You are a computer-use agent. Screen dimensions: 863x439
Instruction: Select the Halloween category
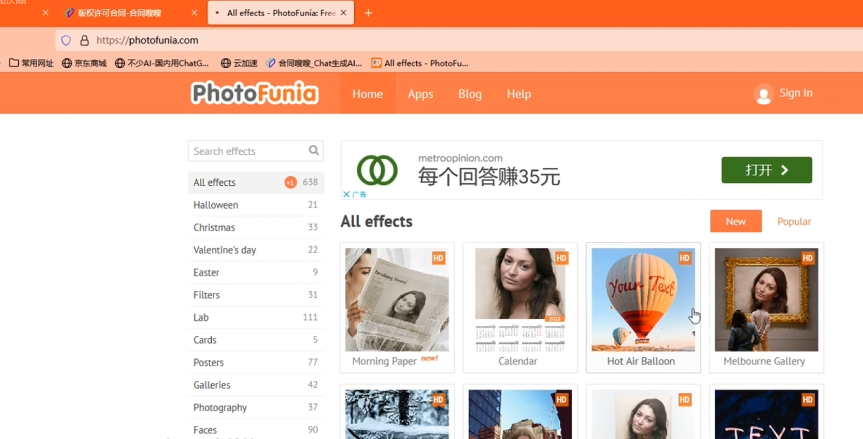[216, 205]
